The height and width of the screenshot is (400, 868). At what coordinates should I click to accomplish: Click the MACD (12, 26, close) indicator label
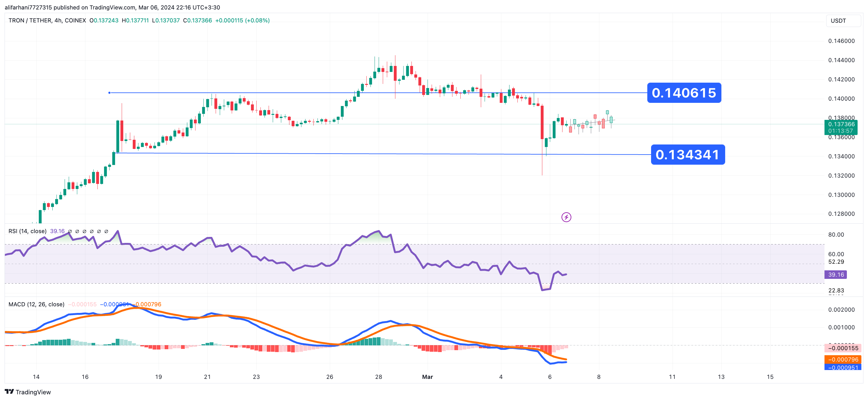point(36,304)
